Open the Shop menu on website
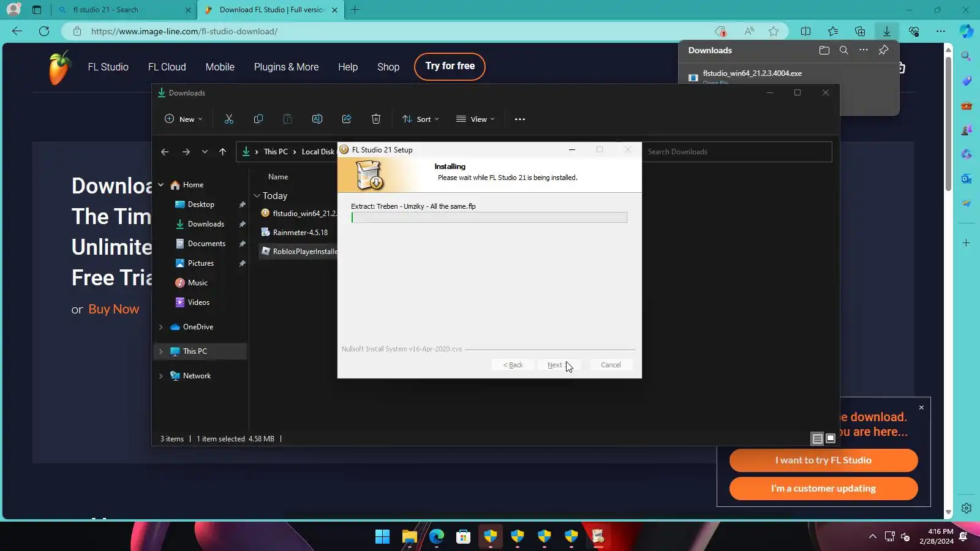The width and height of the screenshot is (980, 551). (388, 67)
